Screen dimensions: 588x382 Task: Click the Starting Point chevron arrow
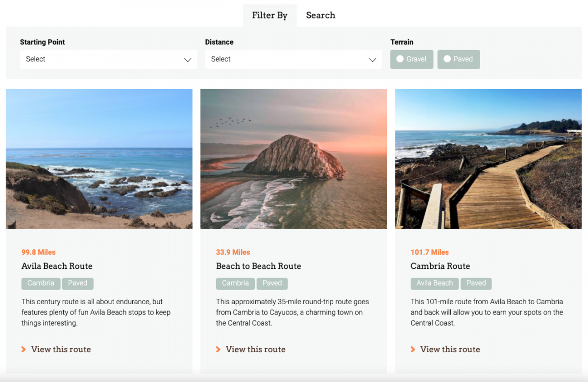pos(187,60)
